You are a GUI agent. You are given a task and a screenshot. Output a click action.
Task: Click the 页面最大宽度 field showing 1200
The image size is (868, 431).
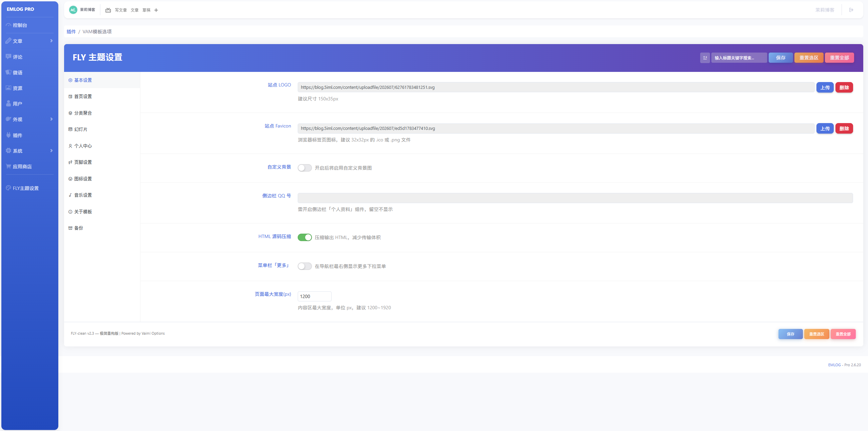pyautogui.click(x=315, y=296)
